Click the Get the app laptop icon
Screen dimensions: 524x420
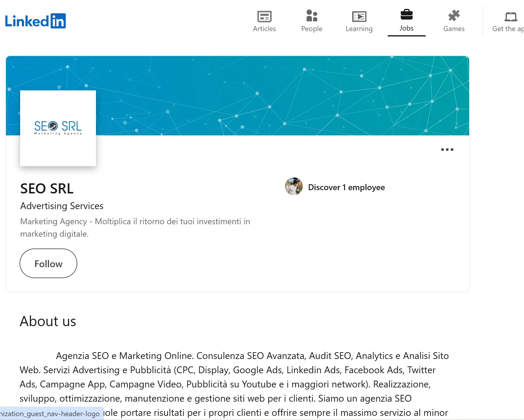tap(512, 17)
